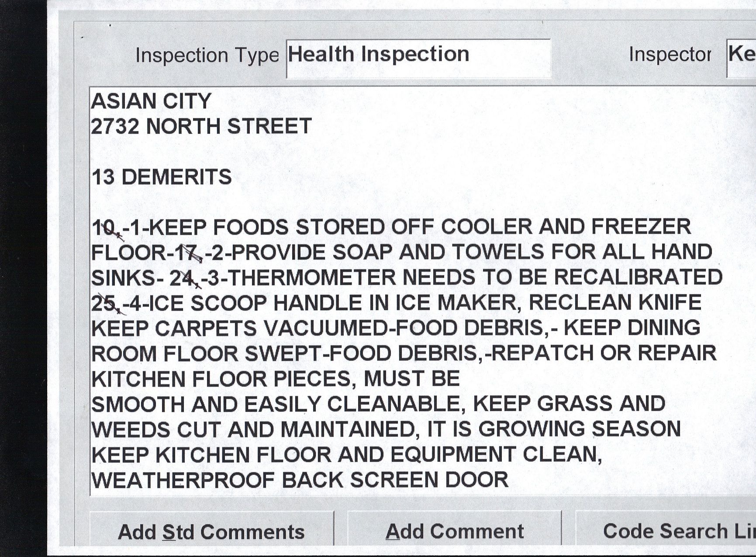Click the Inspection Type label

click(x=207, y=55)
